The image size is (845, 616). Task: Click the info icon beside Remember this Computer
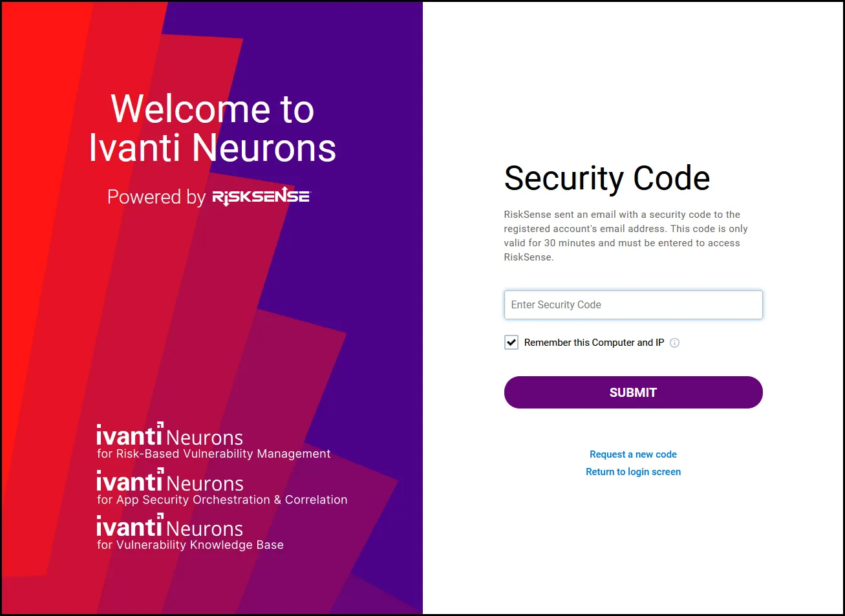point(674,343)
